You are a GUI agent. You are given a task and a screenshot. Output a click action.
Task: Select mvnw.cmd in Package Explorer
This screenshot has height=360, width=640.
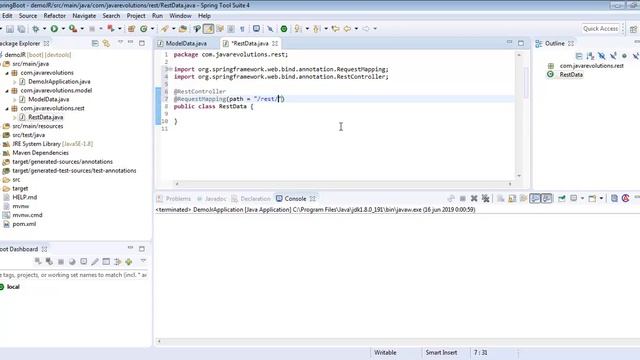coord(27,215)
